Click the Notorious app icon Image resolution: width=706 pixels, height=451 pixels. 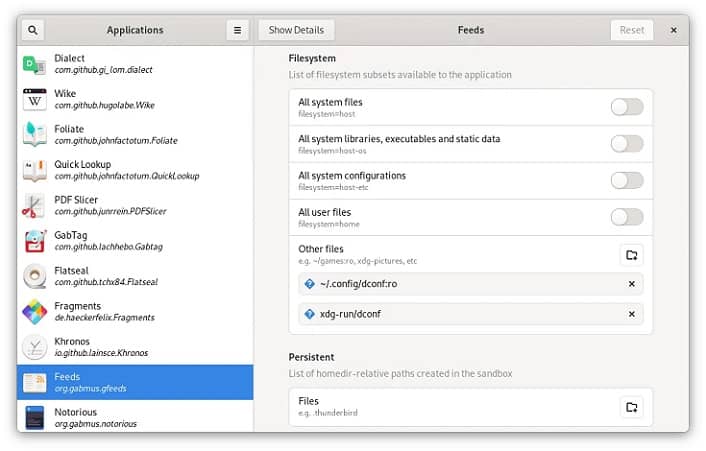(x=35, y=418)
